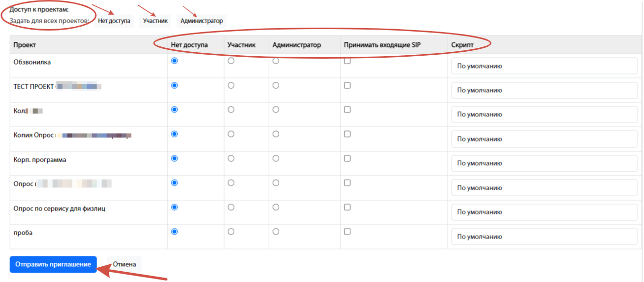The height and width of the screenshot is (282, 644).
Task: Enable incoming SIP for Обзвонилка
Action: pos(347,61)
